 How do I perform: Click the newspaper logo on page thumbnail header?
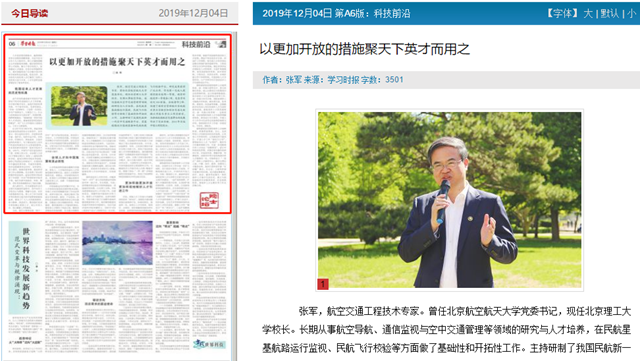point(28,44)
